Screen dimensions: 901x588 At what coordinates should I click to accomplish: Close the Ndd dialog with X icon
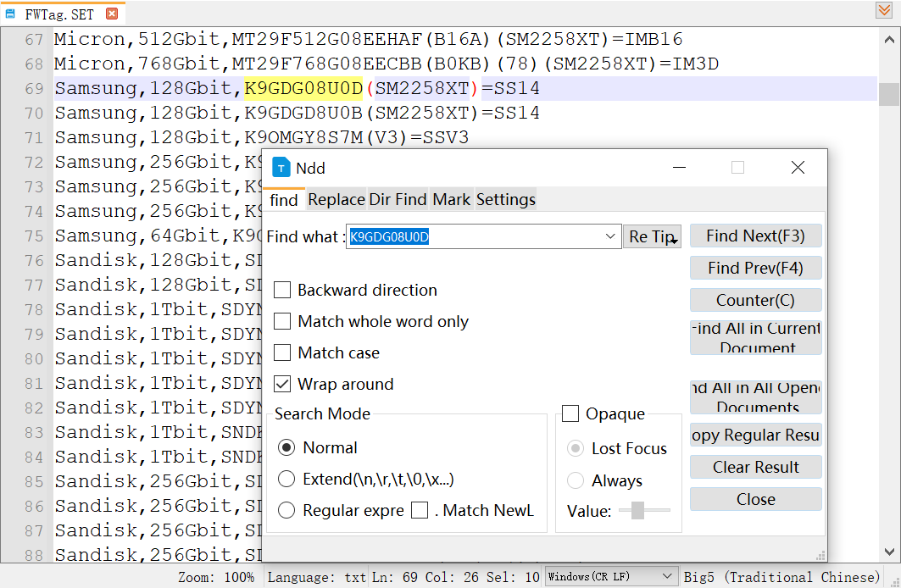[798, 168]
